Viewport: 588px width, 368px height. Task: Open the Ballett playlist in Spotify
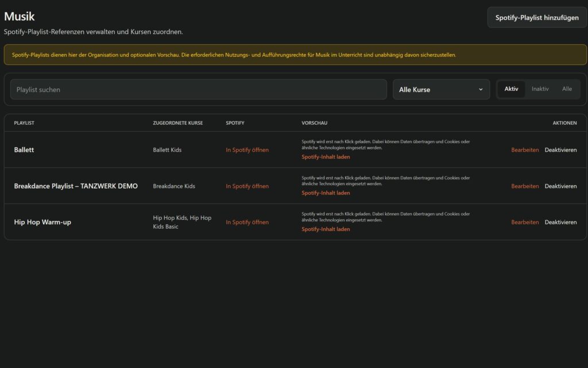click(x=247, y=150)
